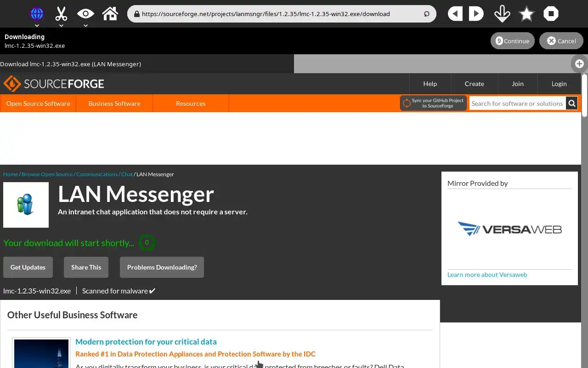Open the Business Software menu

point(114,103)
